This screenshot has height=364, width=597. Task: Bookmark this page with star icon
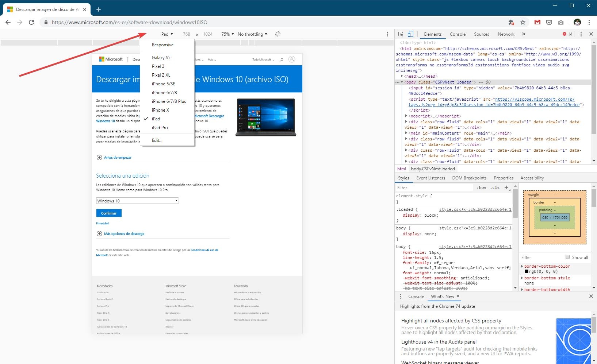tap(523, 22)
